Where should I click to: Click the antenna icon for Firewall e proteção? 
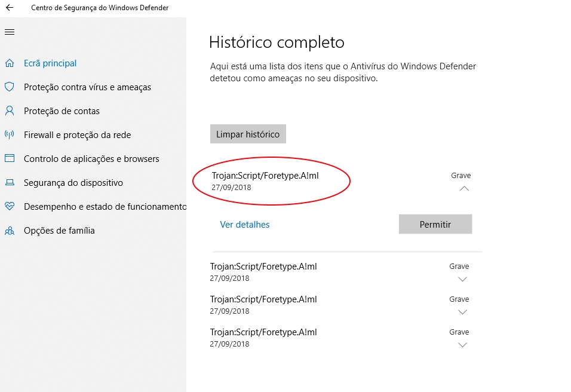(10, 134)
